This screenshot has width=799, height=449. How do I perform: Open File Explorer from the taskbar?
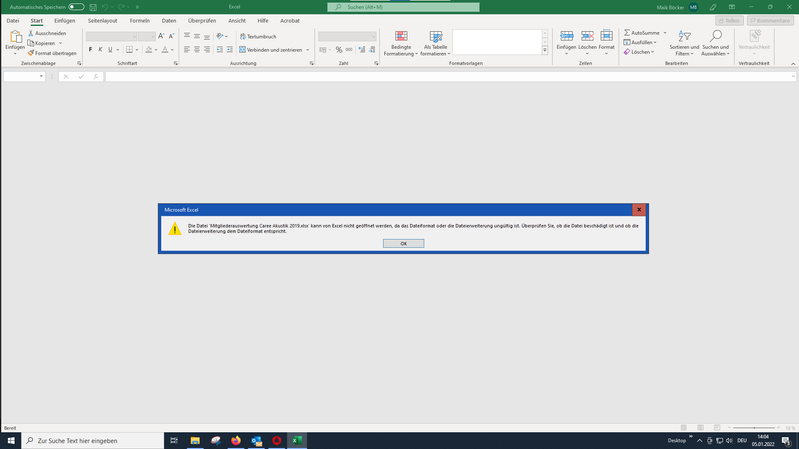click(x=195, y=440)
